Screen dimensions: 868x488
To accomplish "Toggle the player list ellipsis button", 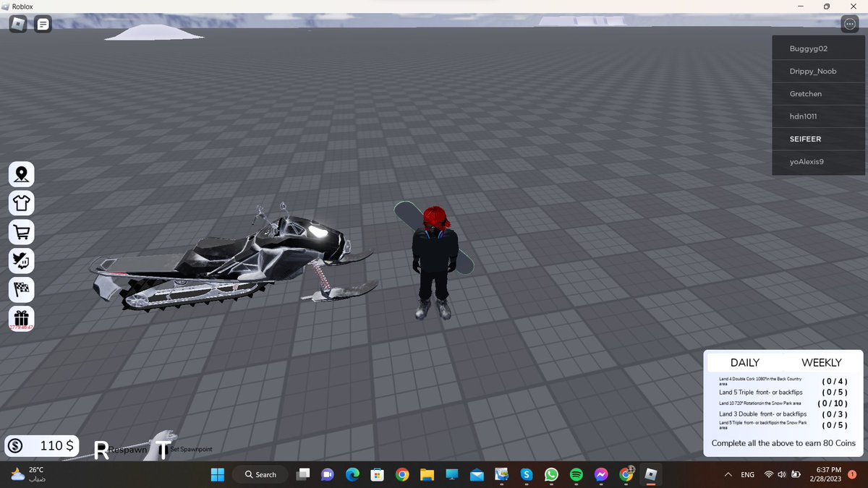I will pos(849,24).
